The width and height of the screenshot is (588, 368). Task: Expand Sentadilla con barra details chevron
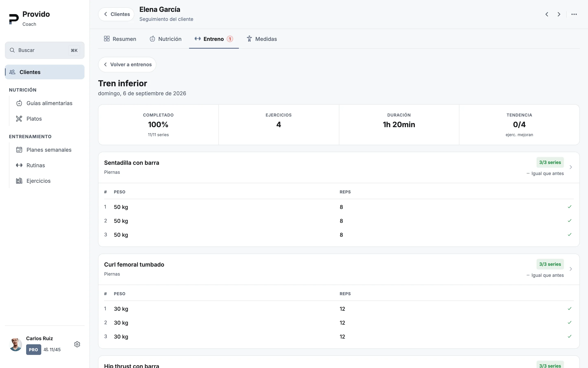571,167
